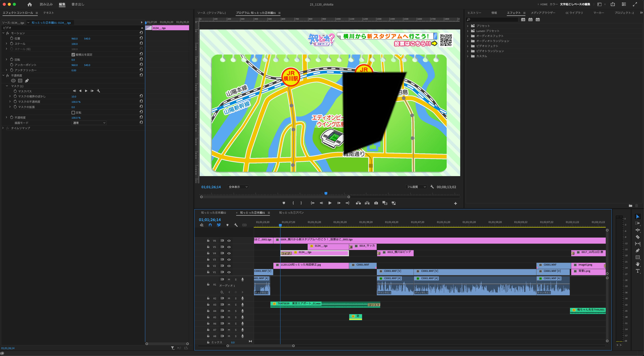Uncheck 縦横比を固定 uniform scale checkbox

(73, 55)
